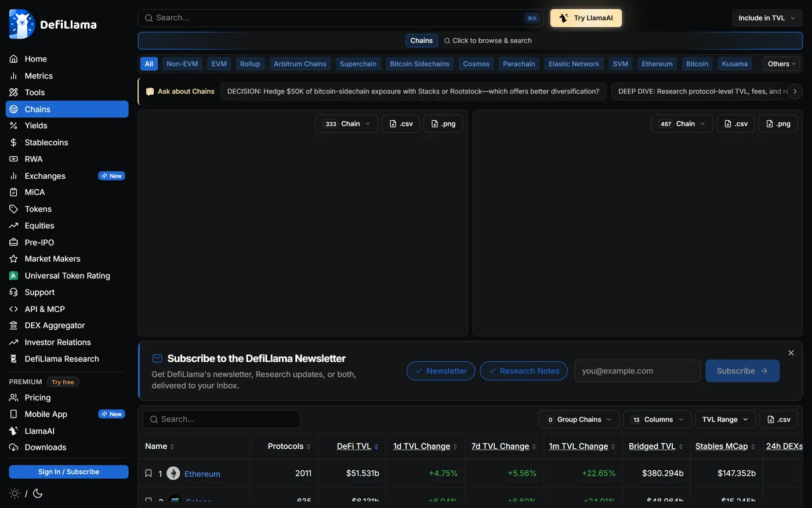Open the DefiLlama logo homepage
This screenshot has height=508, width=812.
coord(53,24)
